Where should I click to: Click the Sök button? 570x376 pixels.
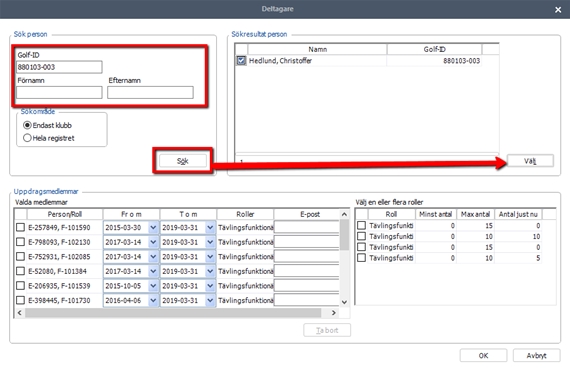point(182,161)
